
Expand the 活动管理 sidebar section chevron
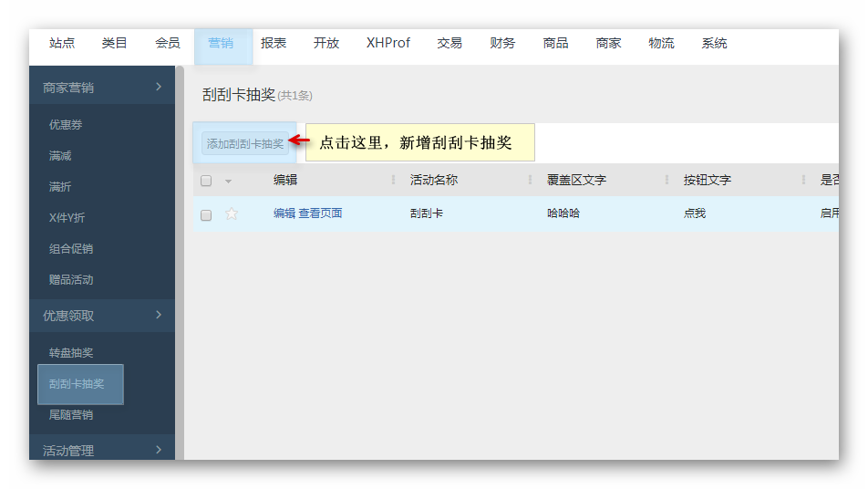(159, 450)
